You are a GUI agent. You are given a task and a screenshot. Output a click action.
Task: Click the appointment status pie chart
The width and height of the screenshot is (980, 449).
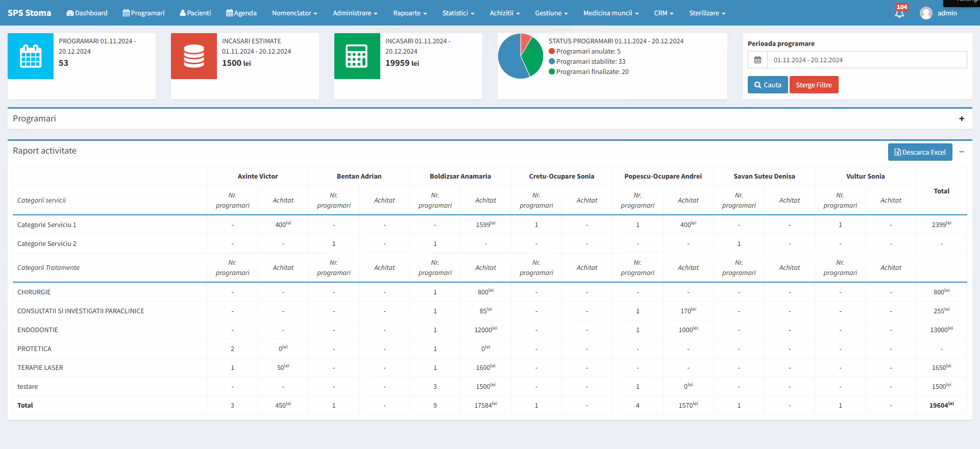[520, 56]
